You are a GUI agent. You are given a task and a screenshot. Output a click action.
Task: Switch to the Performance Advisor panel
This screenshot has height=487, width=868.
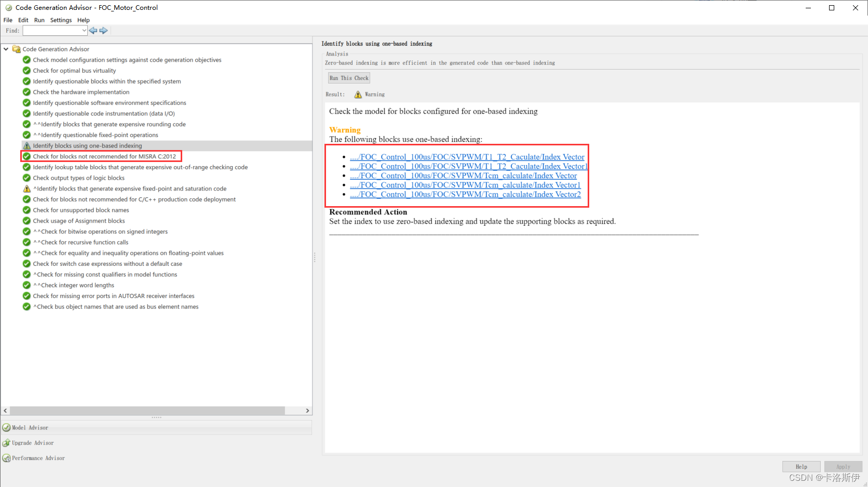[x=156, y=458]
